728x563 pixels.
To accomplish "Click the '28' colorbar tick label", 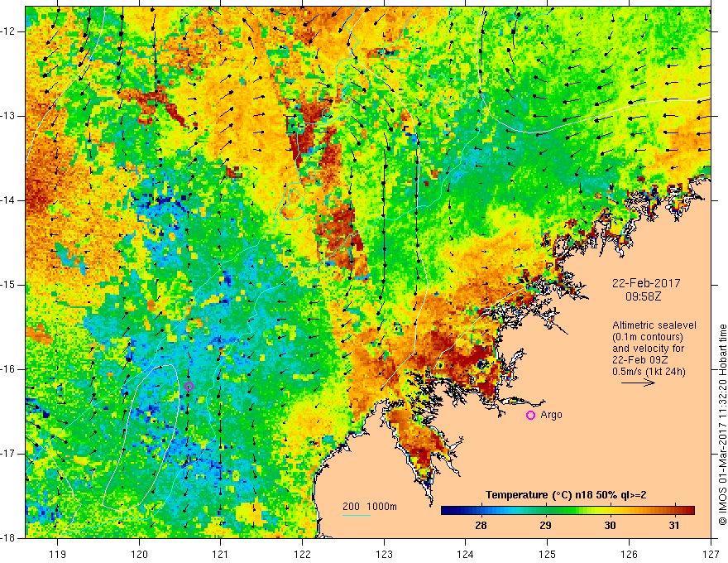I will [481, 526].
